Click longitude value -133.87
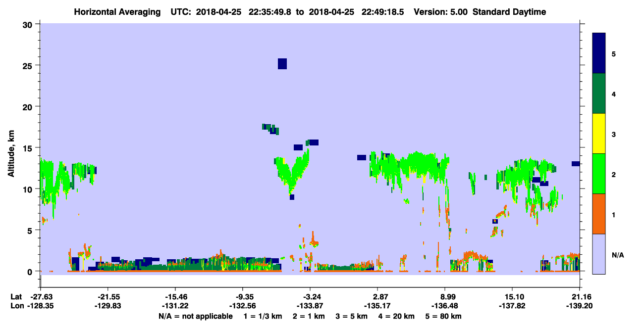The image size is (644, 330). pos(310,306)
